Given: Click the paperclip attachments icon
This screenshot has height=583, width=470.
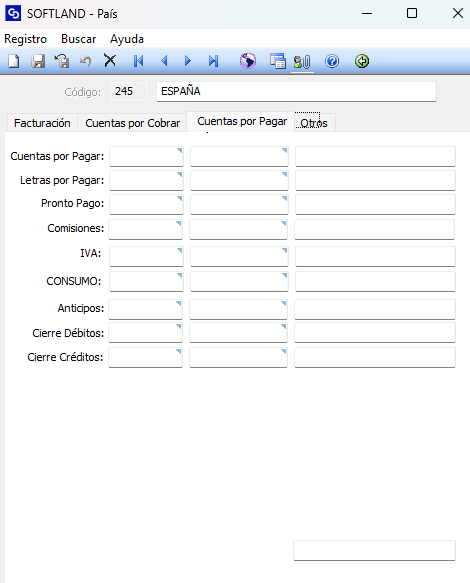Looking at the screenshot, I should 302,61.
